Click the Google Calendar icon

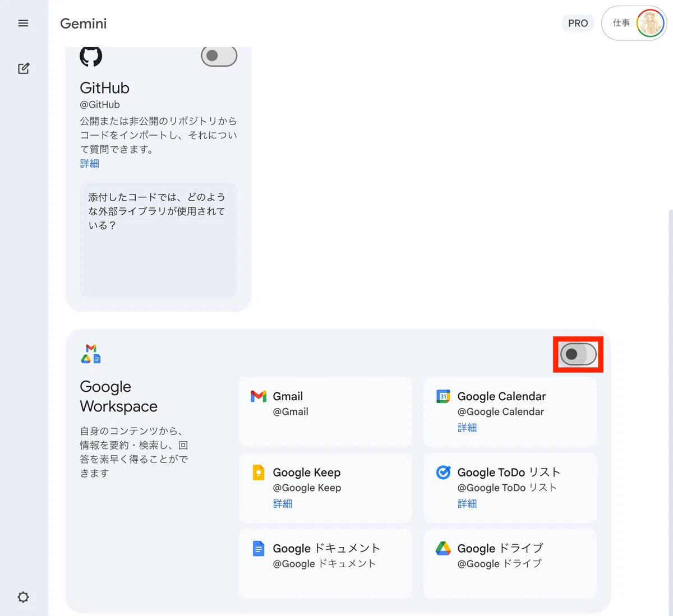pos(443,396)
